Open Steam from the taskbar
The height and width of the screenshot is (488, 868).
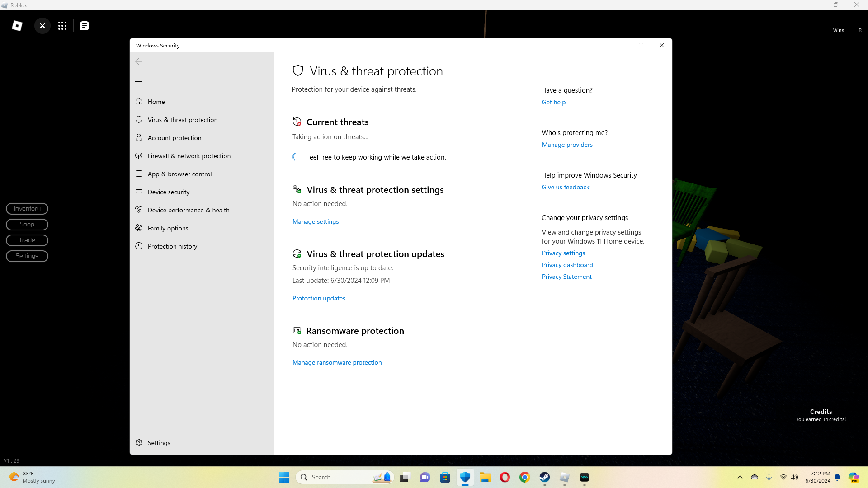[x=544, y=477]
